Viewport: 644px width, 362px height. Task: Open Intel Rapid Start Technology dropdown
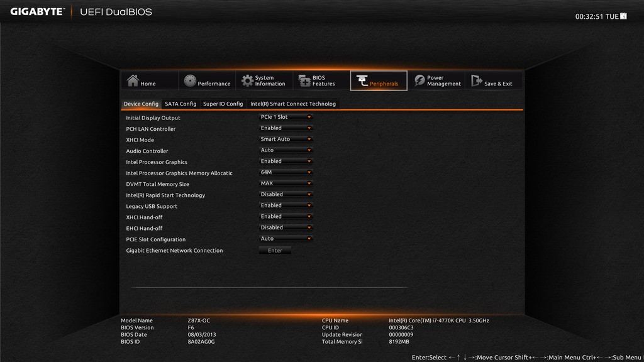(286, 195)
